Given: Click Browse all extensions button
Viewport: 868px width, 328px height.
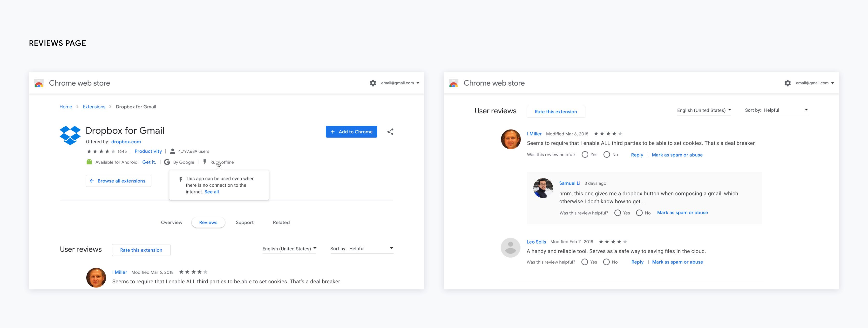Looking at the screenshot, I should (118, 181).
